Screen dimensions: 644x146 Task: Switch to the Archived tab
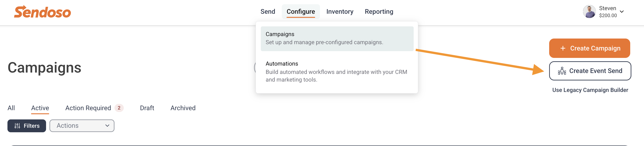(183, 108)
